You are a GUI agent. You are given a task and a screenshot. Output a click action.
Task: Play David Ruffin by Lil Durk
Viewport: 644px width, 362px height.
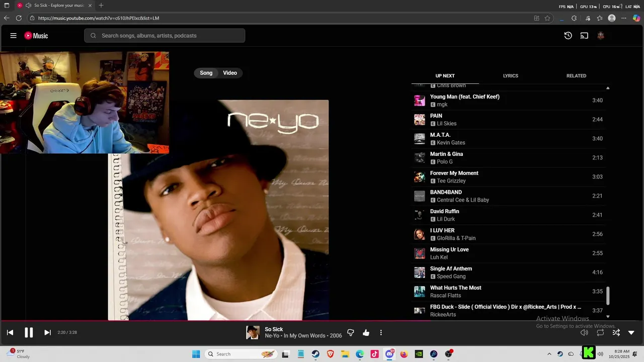[508, 215]
